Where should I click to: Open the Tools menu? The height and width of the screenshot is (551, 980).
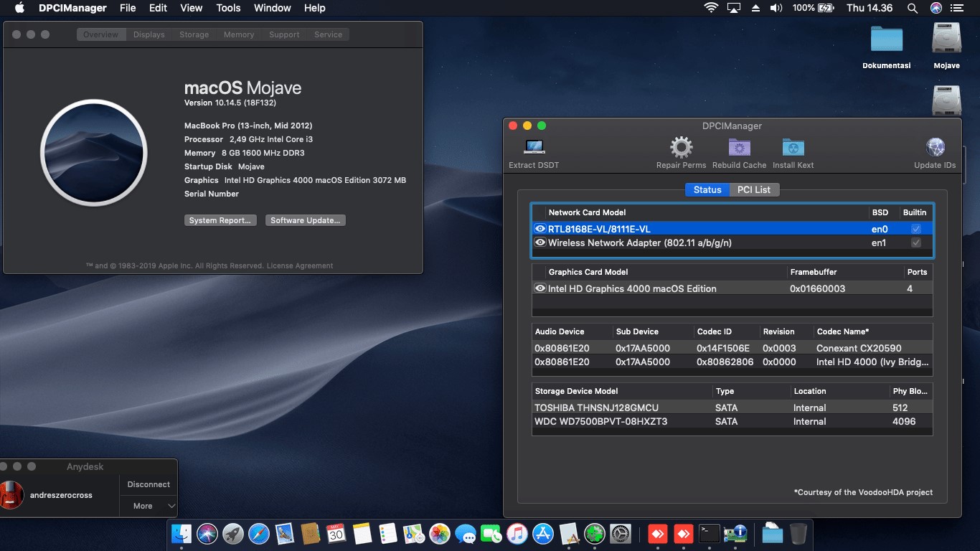point(228,8)
